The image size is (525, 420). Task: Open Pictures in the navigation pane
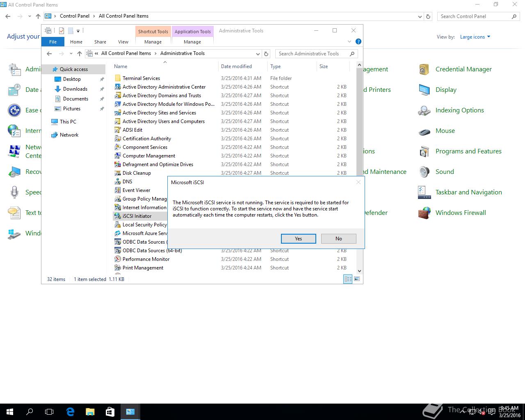coord(72,109)
